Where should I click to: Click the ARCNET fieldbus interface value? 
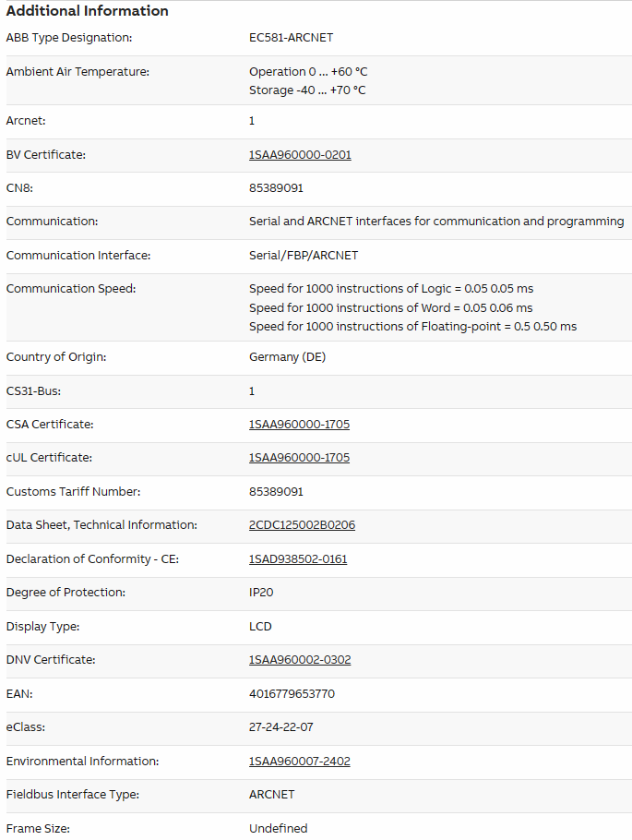tap(271, 795)
